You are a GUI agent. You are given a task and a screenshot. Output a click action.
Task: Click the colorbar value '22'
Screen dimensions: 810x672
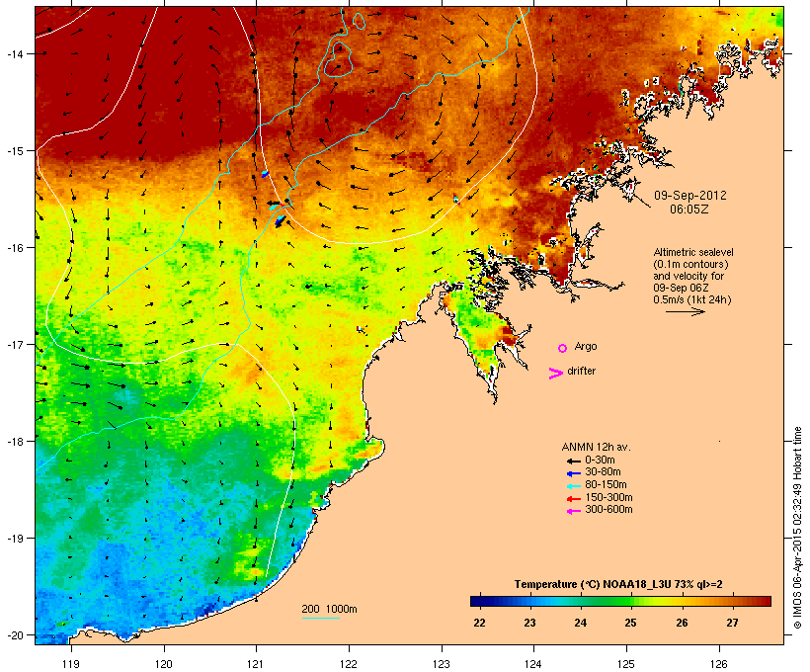click(x=479, y=623)
